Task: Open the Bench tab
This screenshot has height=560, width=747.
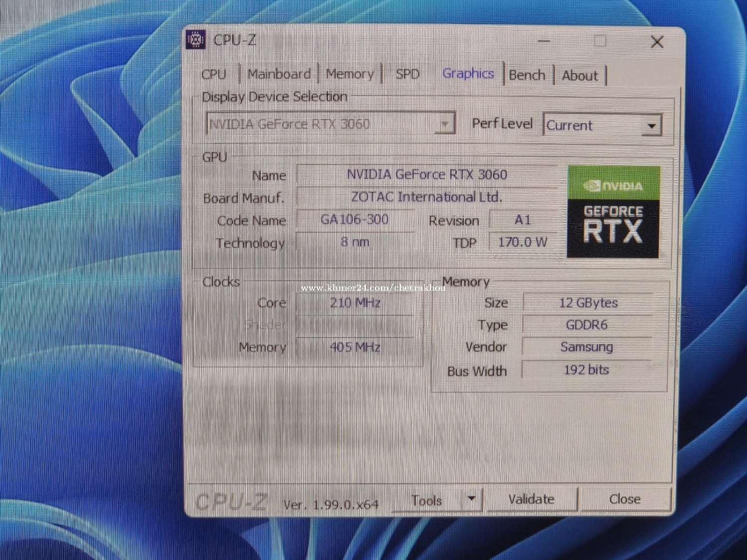Action: (527, 75)
